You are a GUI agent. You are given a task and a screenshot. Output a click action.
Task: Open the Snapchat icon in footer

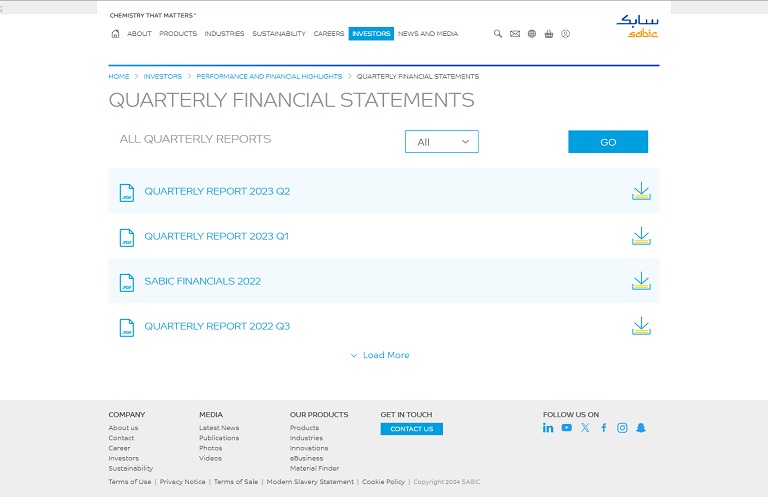(641, 428)
